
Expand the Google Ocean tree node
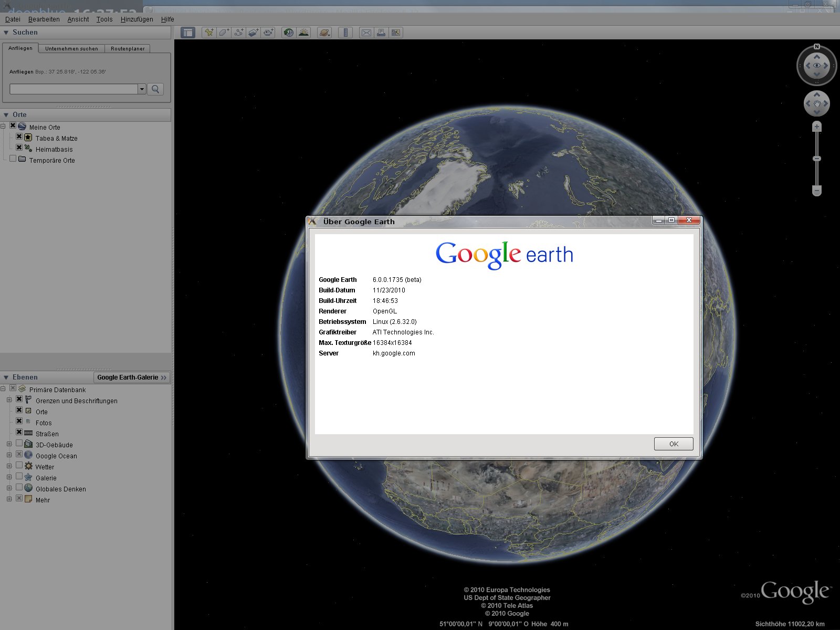click(x=9, y=455)
